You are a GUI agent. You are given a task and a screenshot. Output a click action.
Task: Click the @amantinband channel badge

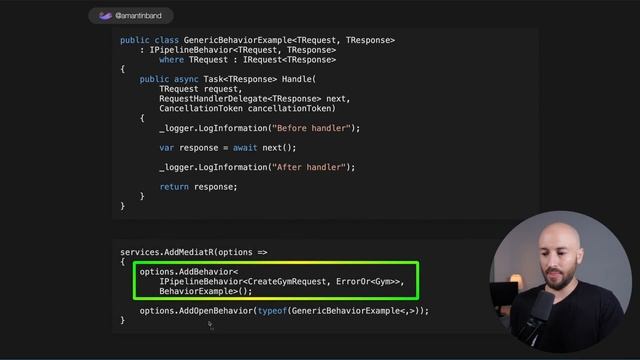tap(131, 16)
